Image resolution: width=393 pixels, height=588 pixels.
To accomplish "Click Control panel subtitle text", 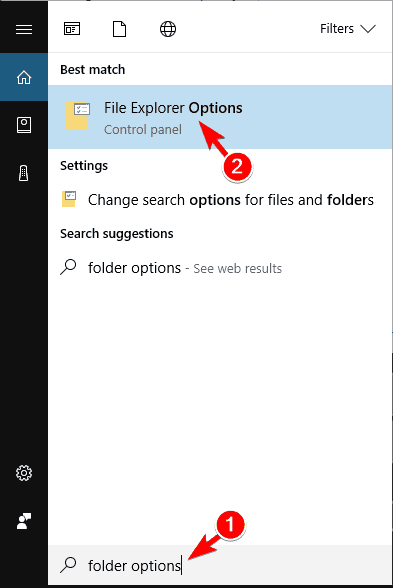I will (x=143, y=130).
